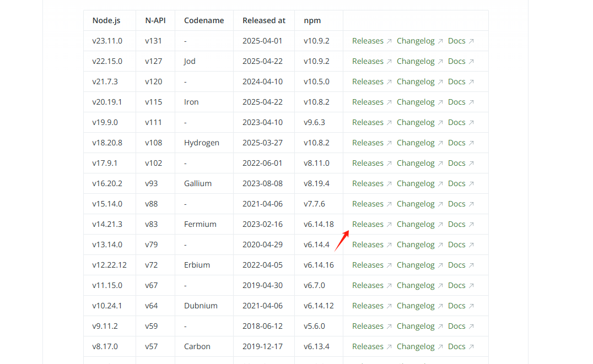Open Docs for Node.js v11.15.0
The height and width of the screenshot is (364, 593).
point(457,285)
